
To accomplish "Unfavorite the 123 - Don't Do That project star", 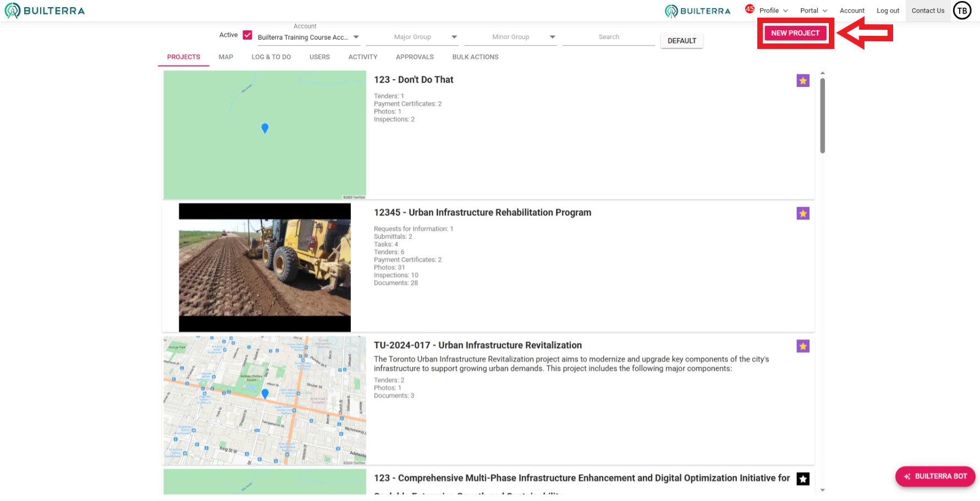I will pos(803,81).
